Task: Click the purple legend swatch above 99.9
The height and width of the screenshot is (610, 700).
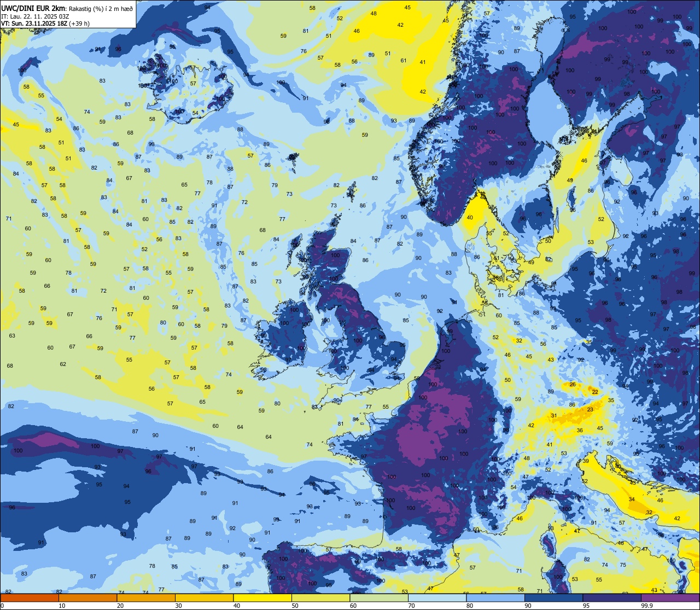Action: 670,597
